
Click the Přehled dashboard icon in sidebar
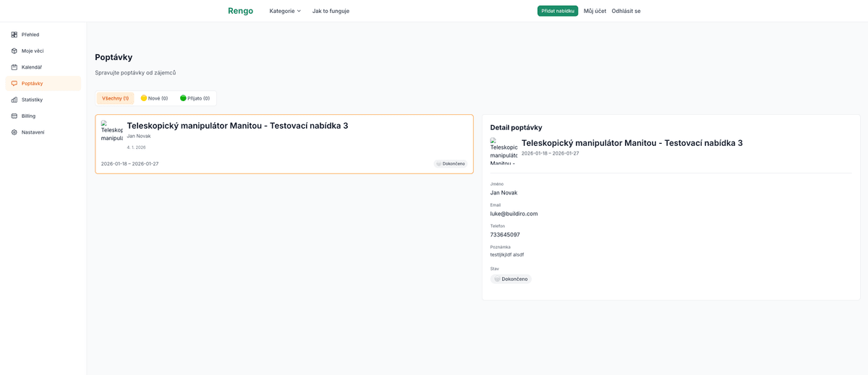pyautogui.click(x=14, y=35)
